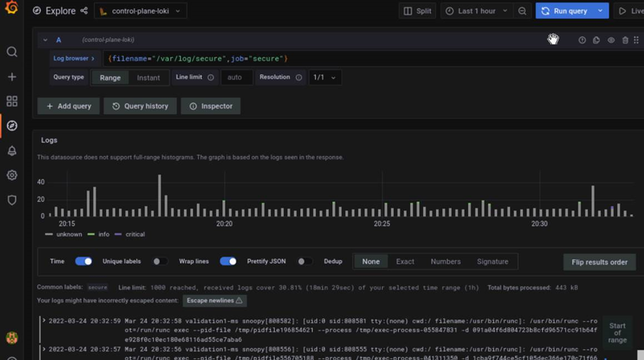This screenshot has width=644, height=360.
Task: Toggle the Wrap lines switch
Action: coord(228,262)
